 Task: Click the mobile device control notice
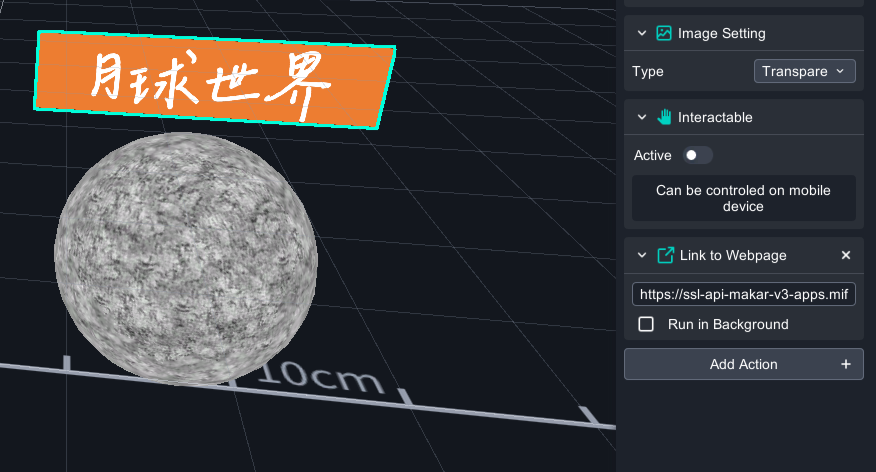743,198
